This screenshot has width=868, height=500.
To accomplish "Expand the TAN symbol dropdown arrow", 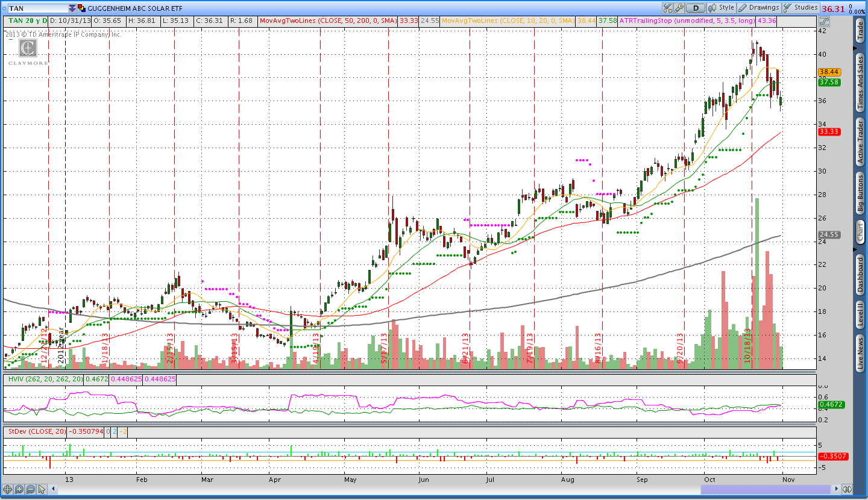I will coord(72,8).
